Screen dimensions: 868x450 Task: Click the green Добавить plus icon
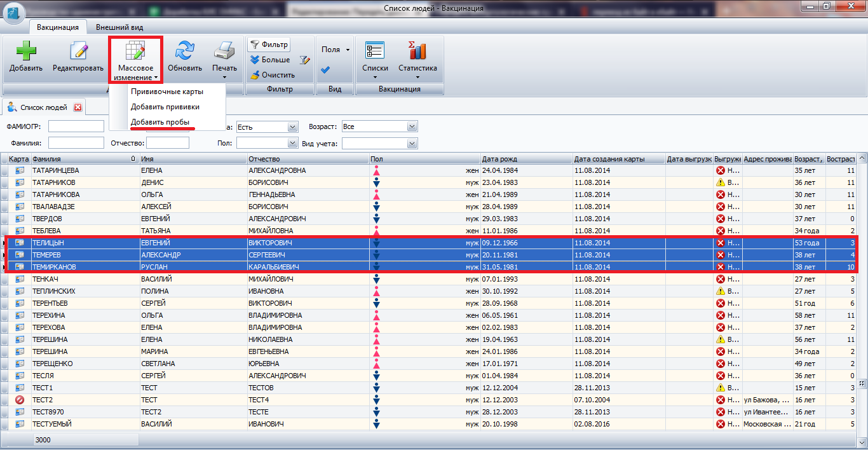point(25,51)
